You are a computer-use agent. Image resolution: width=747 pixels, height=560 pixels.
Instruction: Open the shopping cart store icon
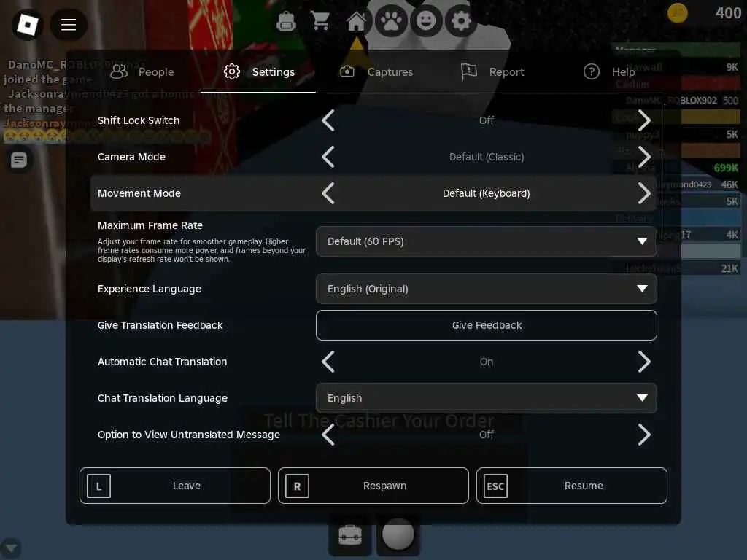click(x=321, y=21)
